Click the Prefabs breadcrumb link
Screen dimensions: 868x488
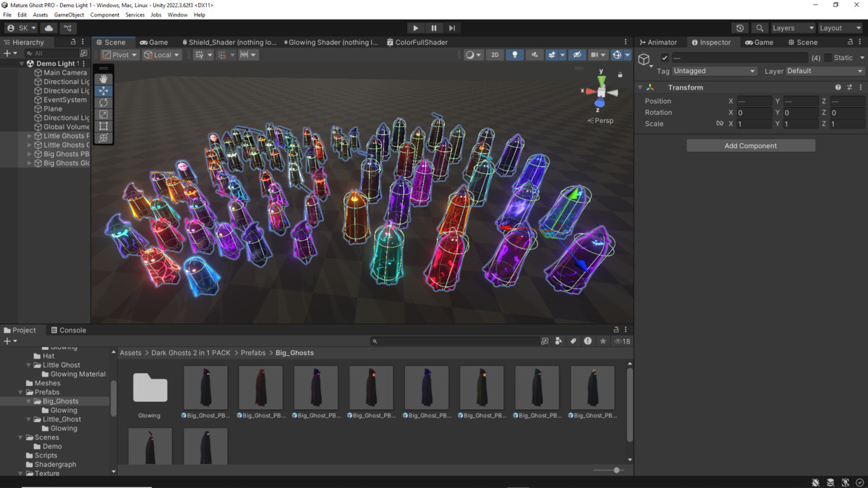point(252,353)
